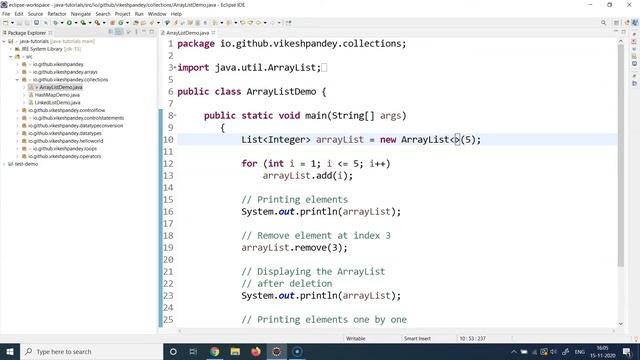The height and width of the screenshot is (360, 640).
Task: Toggle Link with Editor in Package Explorer
Action: 119,32
